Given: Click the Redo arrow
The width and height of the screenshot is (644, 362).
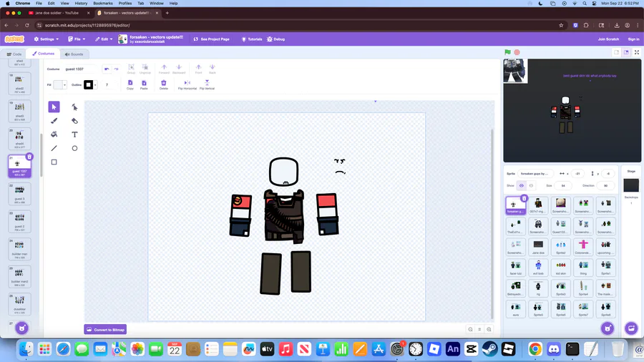Looking at the screenshot, I should (x=116, y=69).
